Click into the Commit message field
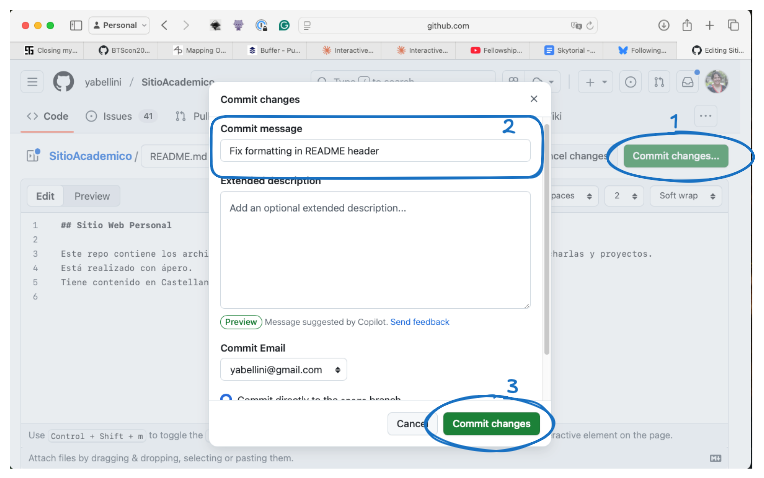764x478 pixels. (x=375, y=151)
